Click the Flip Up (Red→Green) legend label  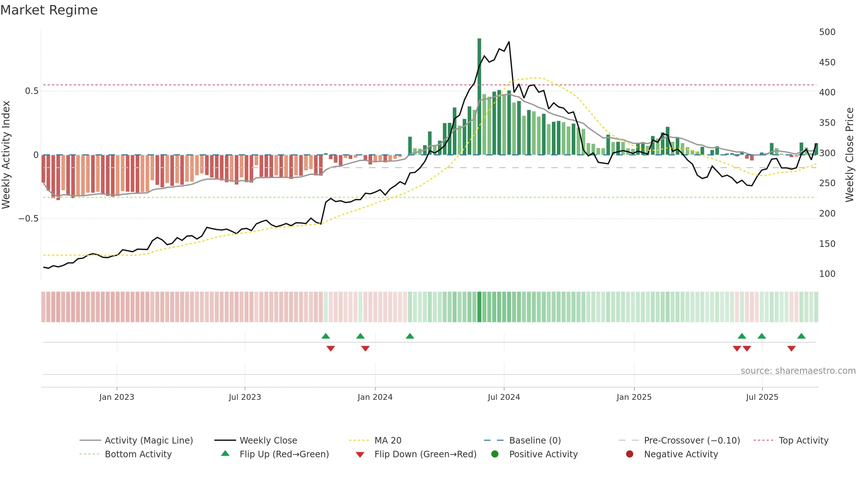tap(284, 454)
